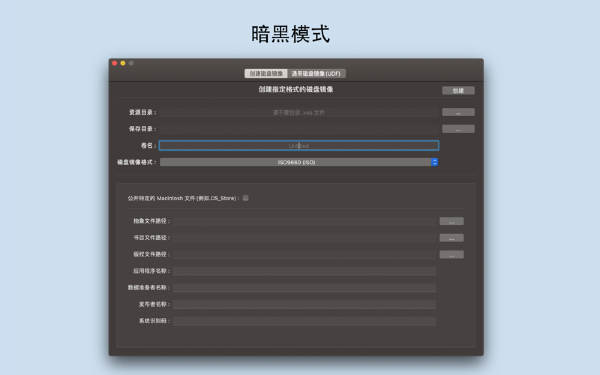Open the 通用磁盘镜像 (UDF) tab

(x=316, y=73)
